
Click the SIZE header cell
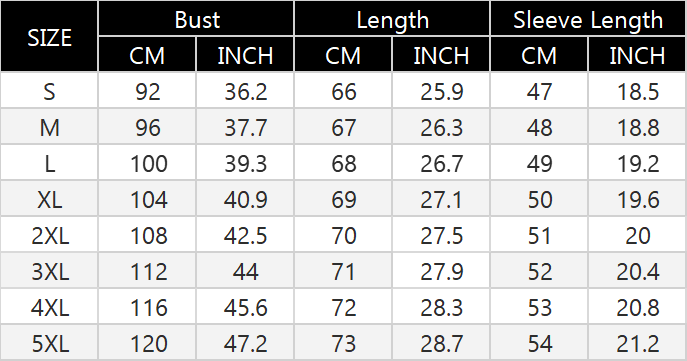pos(49,36)
